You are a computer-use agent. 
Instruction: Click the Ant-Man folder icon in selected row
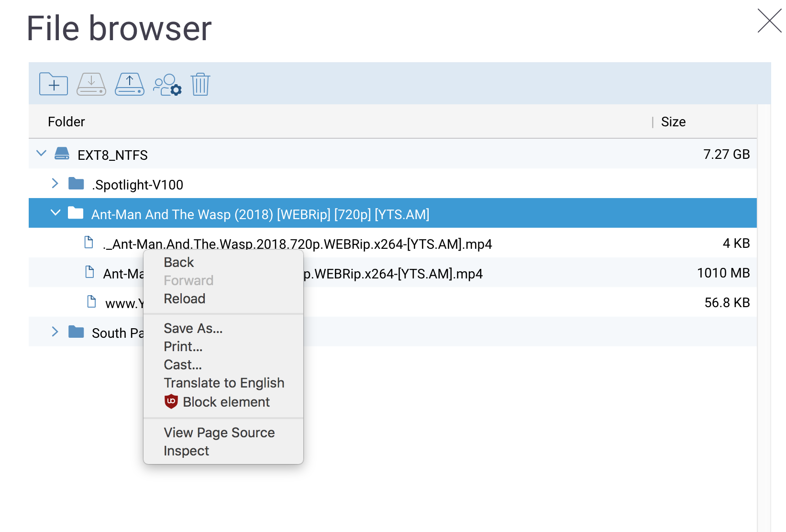pyautogui.click(x=76, y=213)
